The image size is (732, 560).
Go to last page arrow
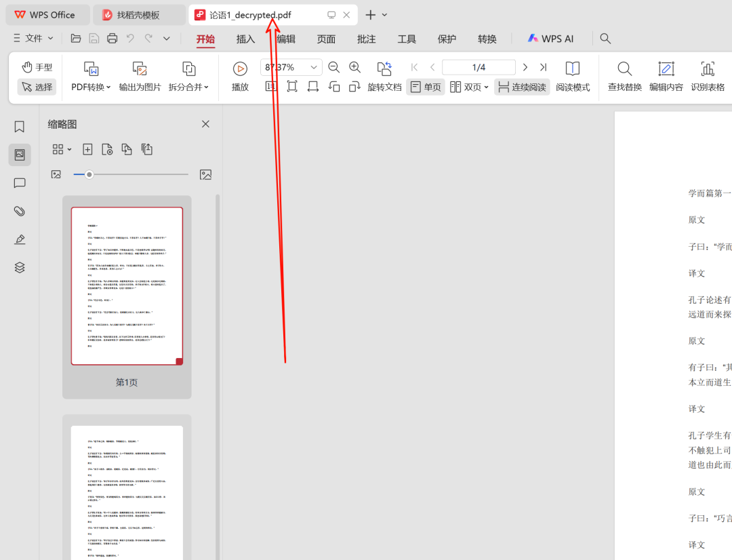click(x=543, y=67)
